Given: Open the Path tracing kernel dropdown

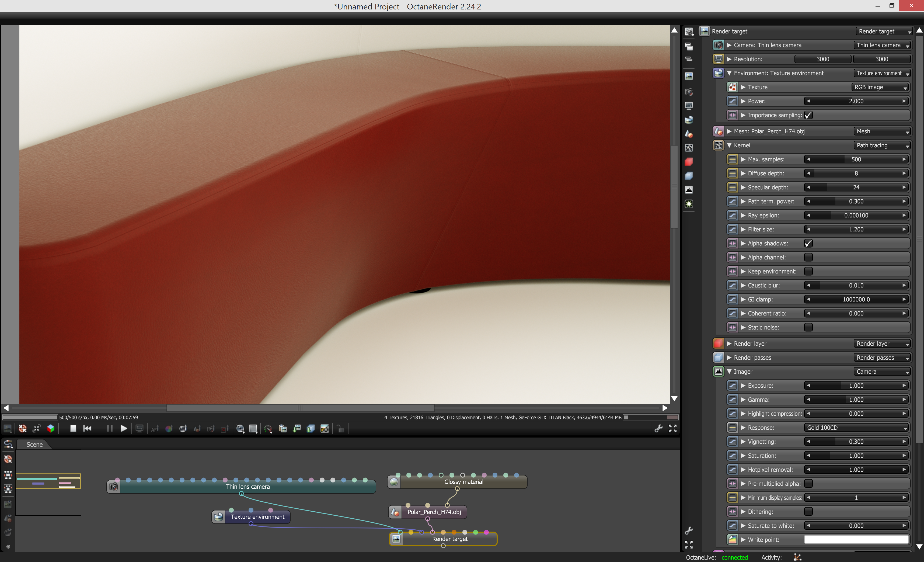Looking at the screenshot, I should (x=882, y=145).
